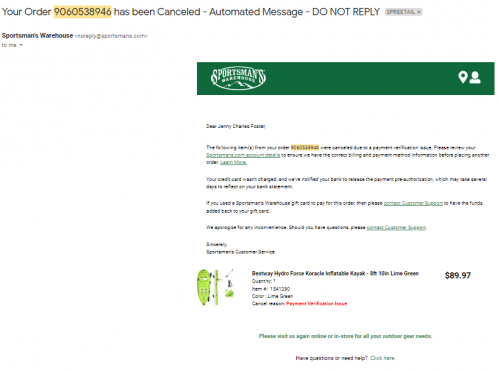Open contact Customer Support link in gift card paragraph
500x371 pixels.
pos(413,203)
